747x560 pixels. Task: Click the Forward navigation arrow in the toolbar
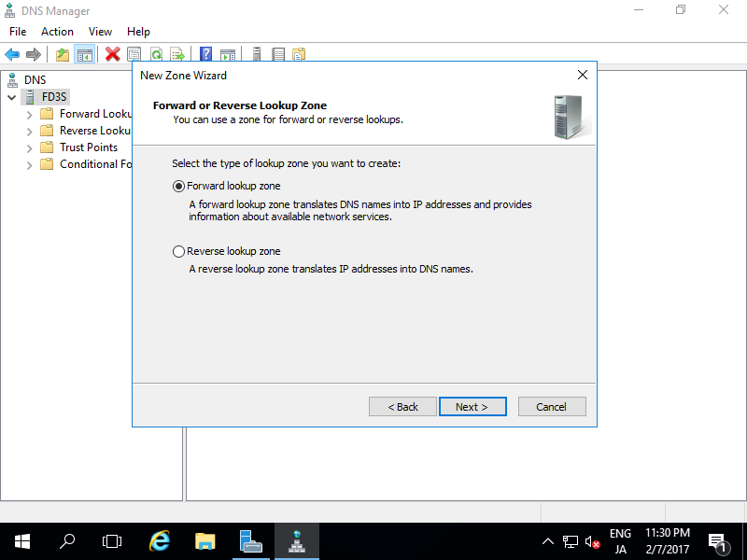[x=33, y=53]
